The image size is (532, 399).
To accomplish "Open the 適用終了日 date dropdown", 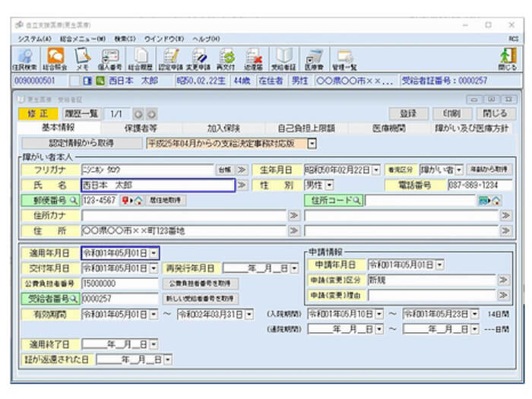I will pos(154,344).
